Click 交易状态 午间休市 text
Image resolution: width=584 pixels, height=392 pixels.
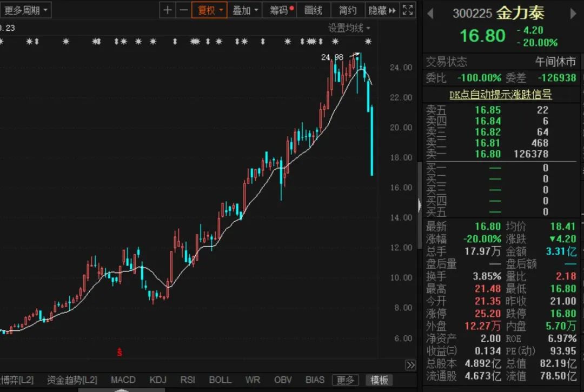[555, 62]
